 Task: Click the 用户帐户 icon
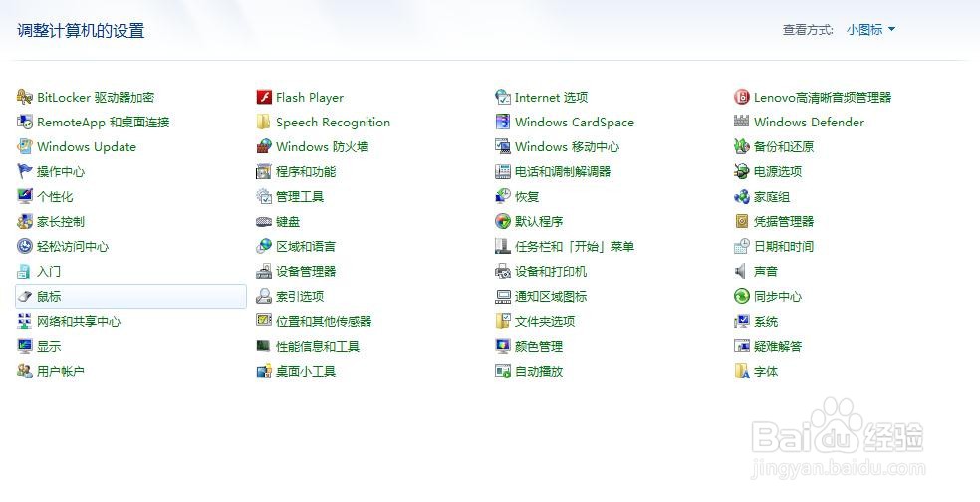point(24,371)
